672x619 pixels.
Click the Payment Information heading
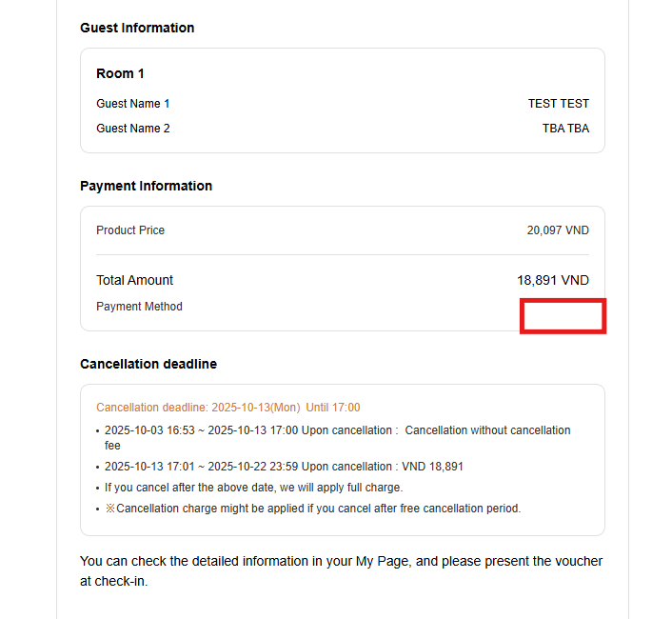(146, 186)
